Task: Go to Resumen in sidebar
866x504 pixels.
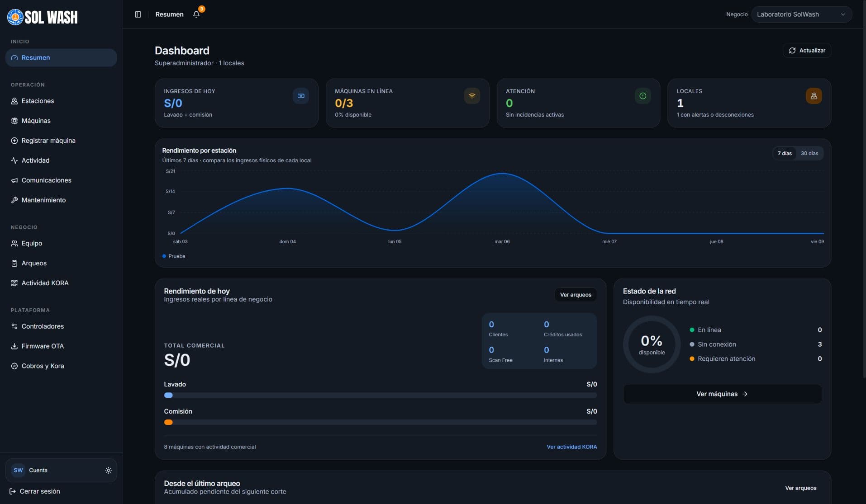Action: click(x=61, y=57)
